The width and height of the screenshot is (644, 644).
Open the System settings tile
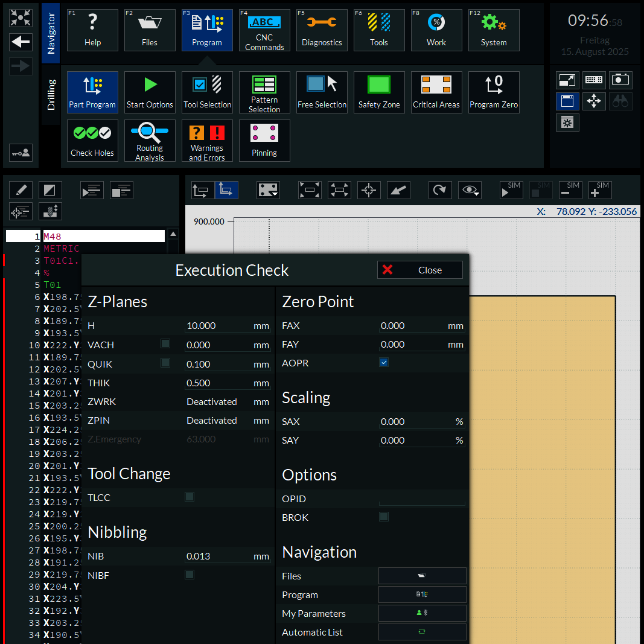pyautogui.click(x=494, y=30)
